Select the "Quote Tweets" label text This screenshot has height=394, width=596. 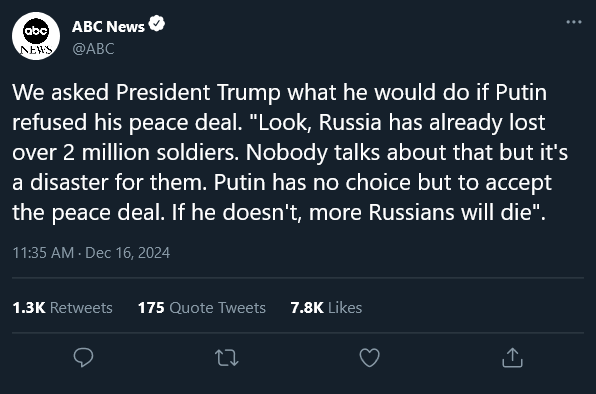(x=217, y=308)
